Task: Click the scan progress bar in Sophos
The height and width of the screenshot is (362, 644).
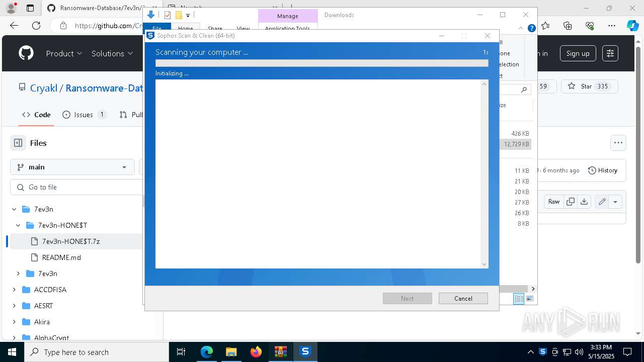Action: pyautogui.click(x=321, y=63)
